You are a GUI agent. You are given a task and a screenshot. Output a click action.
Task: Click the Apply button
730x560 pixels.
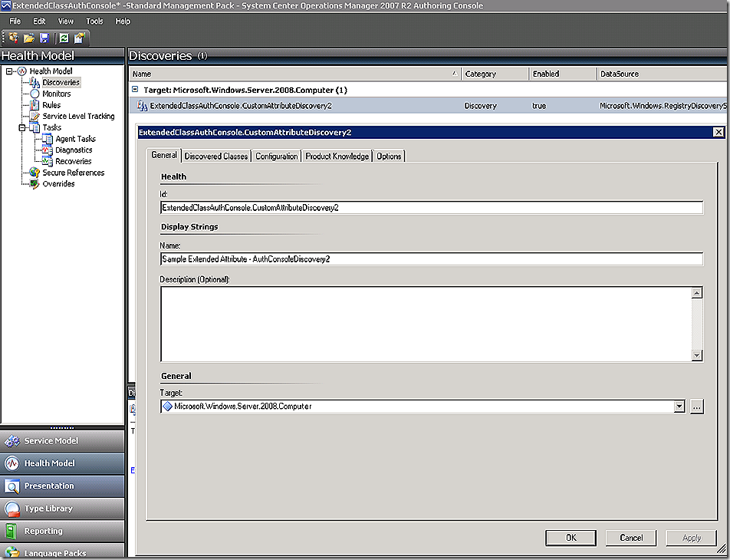pos(692,538)
